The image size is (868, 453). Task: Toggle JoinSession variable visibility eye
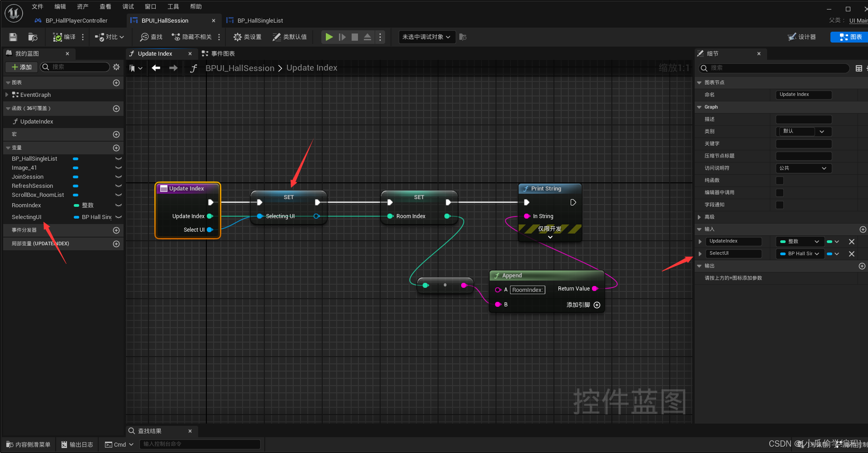click(x=119, y=177)
